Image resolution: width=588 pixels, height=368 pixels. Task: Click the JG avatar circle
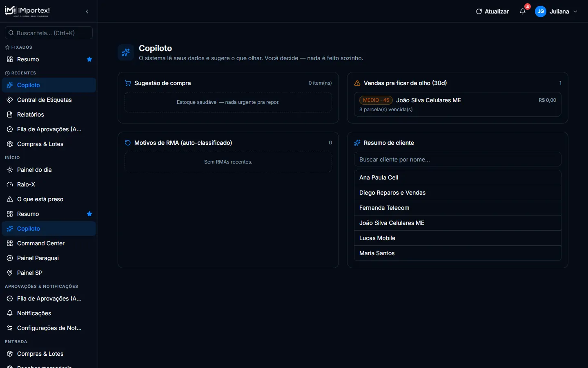(541, 11)
